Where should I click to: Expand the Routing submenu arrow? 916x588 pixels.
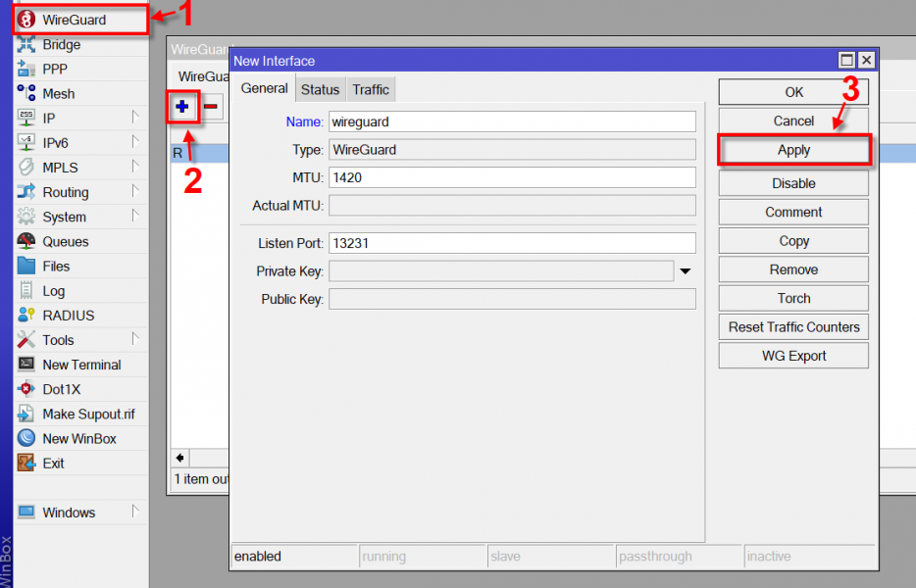135,191
